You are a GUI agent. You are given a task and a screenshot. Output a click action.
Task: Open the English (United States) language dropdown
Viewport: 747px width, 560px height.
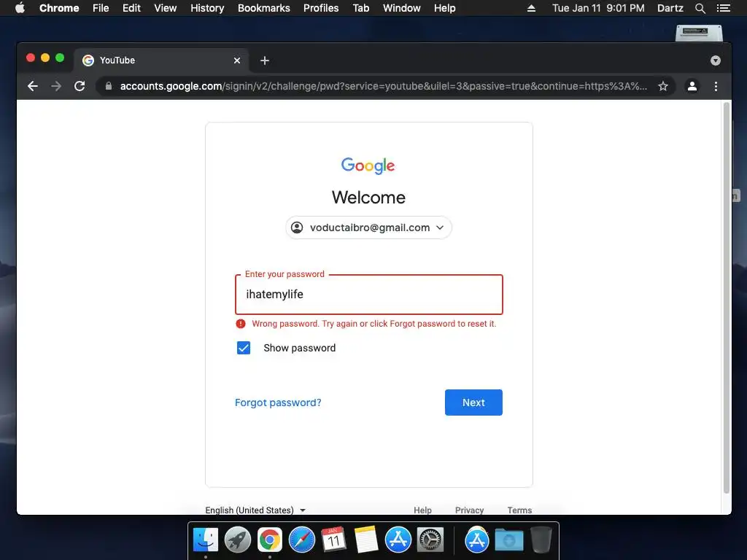pyautogui.click(x=255, y=510)
